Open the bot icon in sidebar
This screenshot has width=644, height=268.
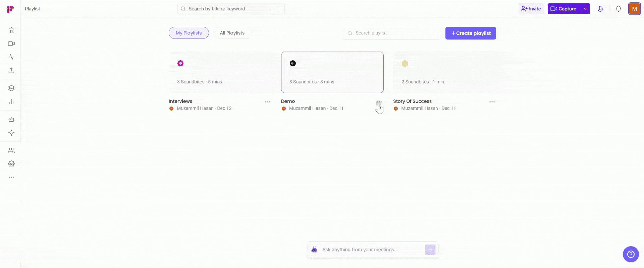(11, 119)
